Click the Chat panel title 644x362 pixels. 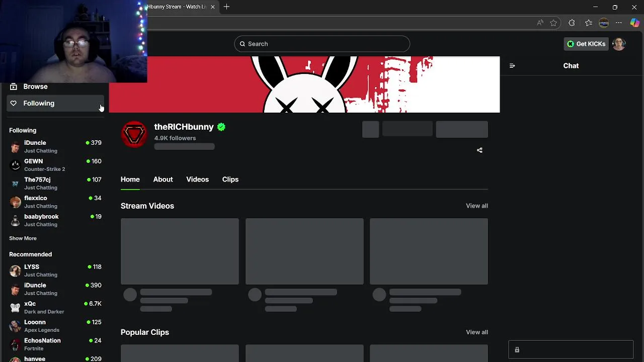click(571, 66)
